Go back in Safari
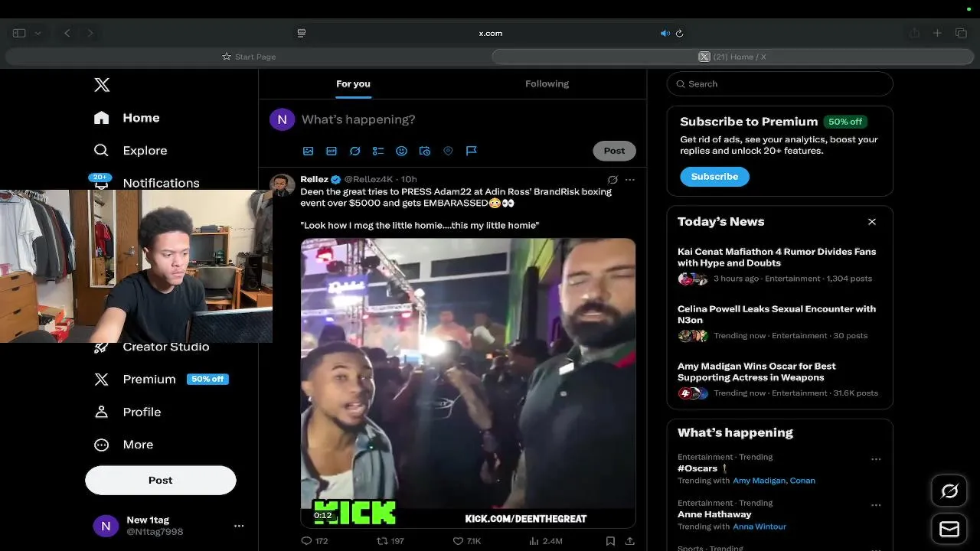Screen dimensions: 980x551 point(67,33)
